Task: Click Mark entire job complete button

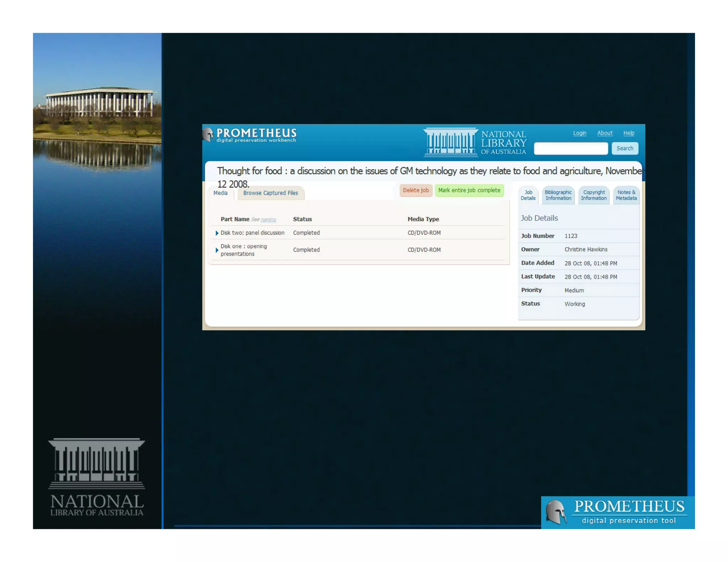Action: (469, 190)
